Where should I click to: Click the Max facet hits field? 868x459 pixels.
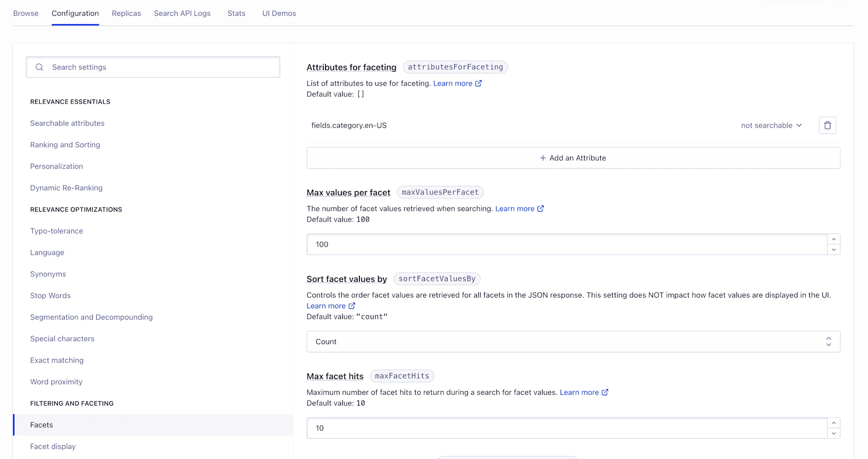click(567, 428)
